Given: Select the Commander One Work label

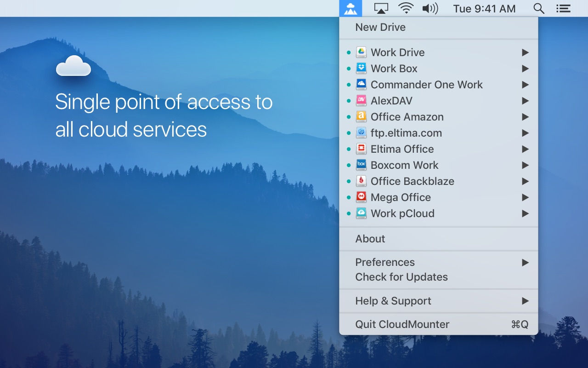Looking at the screenshot, I should click(x=427, y=85).
